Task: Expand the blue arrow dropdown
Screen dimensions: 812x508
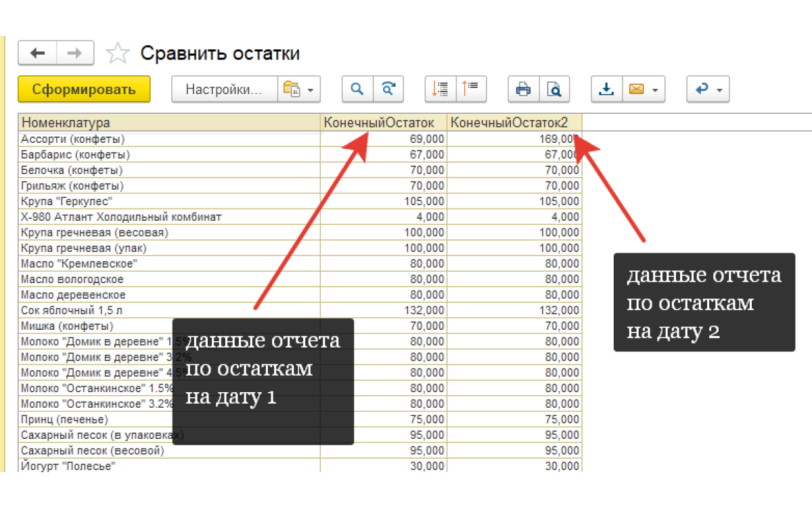Action: (708, 89)
